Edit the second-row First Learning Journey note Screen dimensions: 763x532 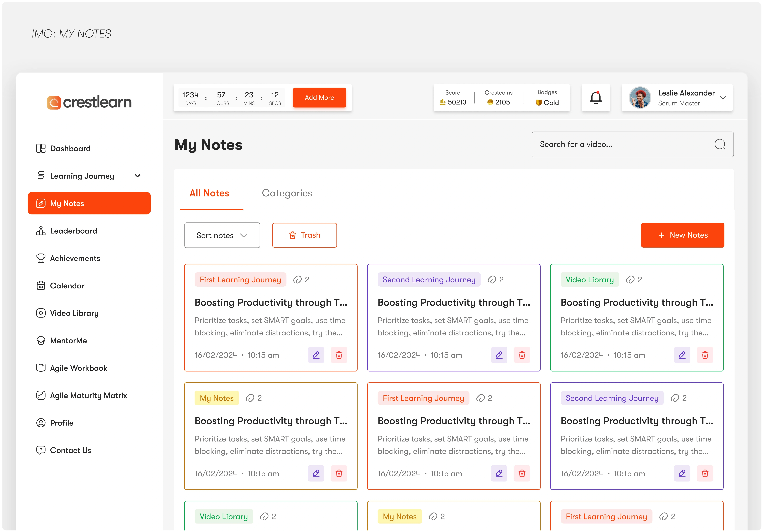point(499,474)
